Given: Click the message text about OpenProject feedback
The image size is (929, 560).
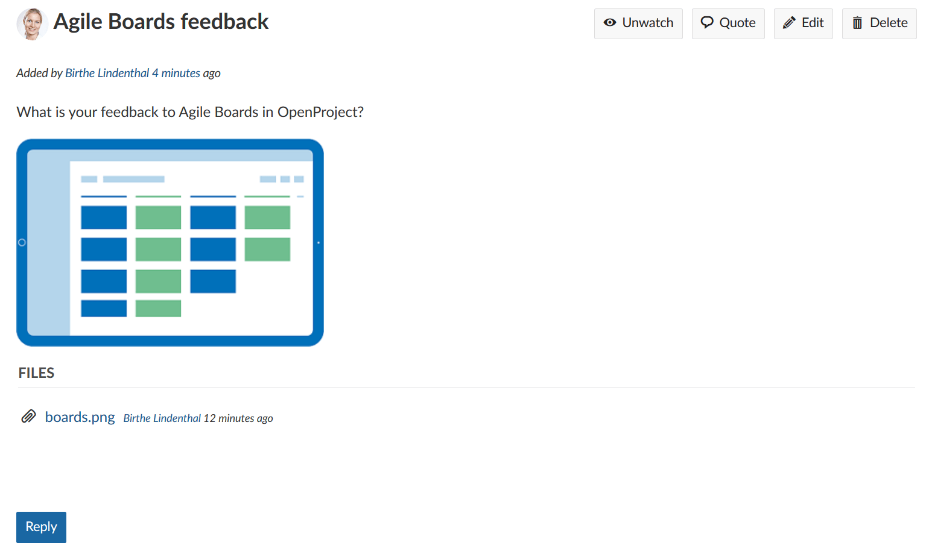Looking at the screenshot, I should pyautogui.click(x=190, y=112).
